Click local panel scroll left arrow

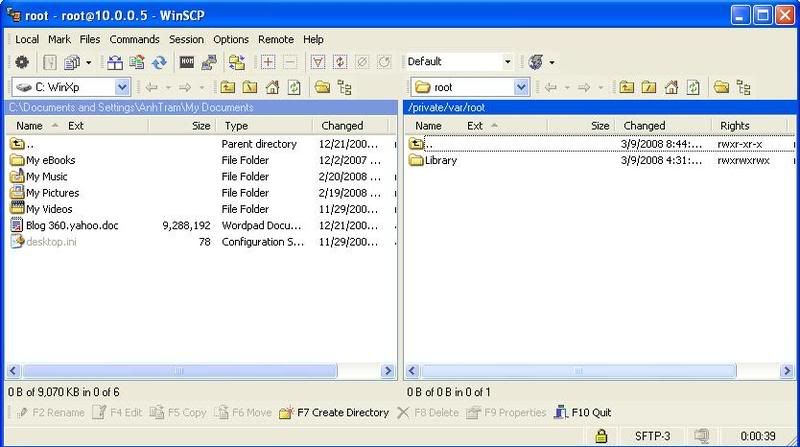tap(14, 371)
